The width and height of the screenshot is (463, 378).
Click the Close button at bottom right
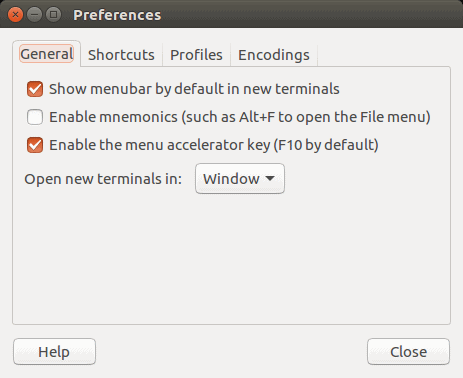[x=408, y=352]
